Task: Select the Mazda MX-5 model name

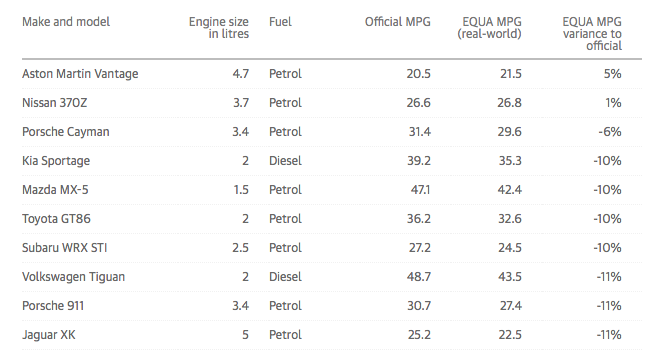Action: click(55, 190)
